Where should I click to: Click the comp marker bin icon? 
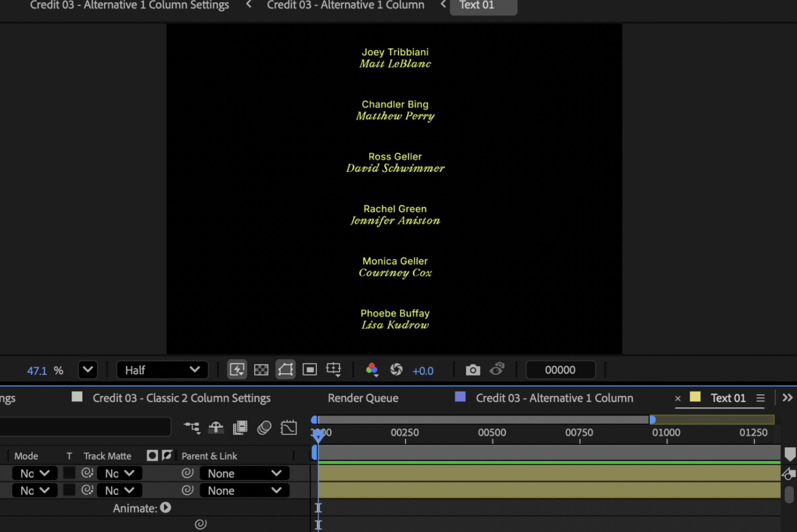tap(790, 454)
